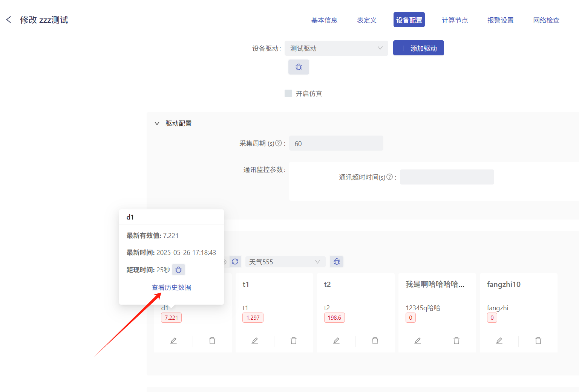Click the help icon next to 采集周期
The width and height of the screenshot is (579, 392).
pyautogui.click(x=279, y=143)
